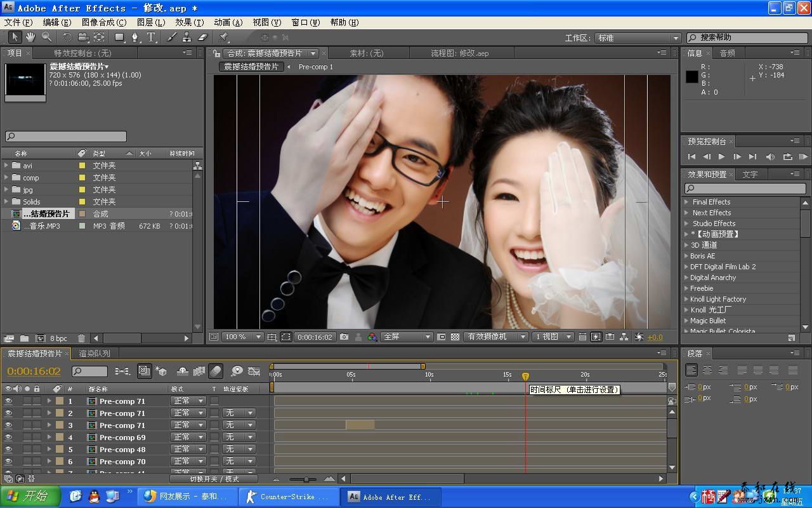
Task: Expand the Solids folder
Action: [x=7, y=202]
